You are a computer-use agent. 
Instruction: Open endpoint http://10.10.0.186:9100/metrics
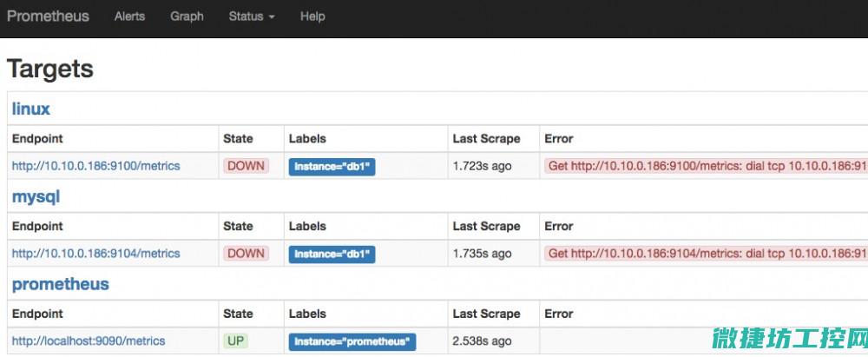point(95,166)
